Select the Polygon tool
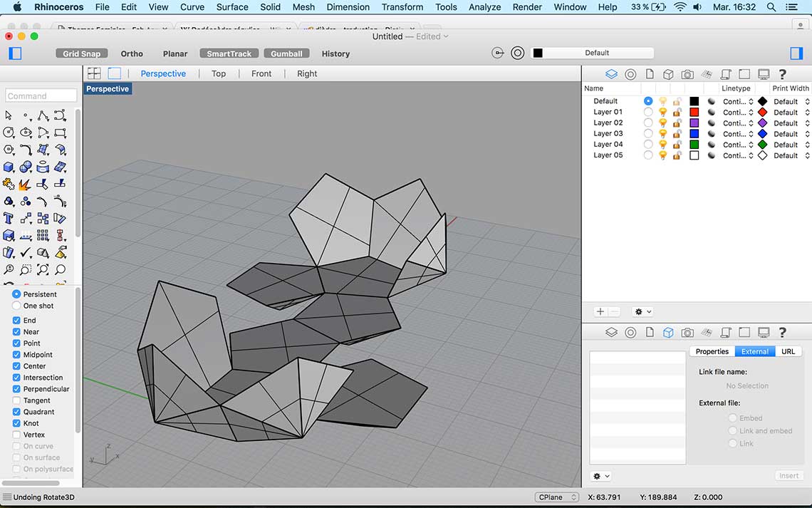812x508 pixels. [9, 150]
